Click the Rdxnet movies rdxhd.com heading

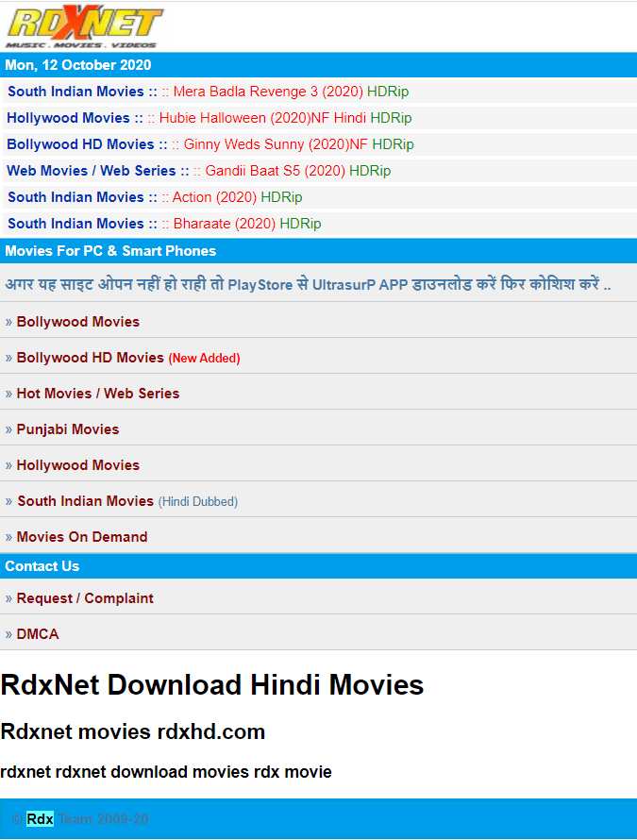[x=133, y=731]
